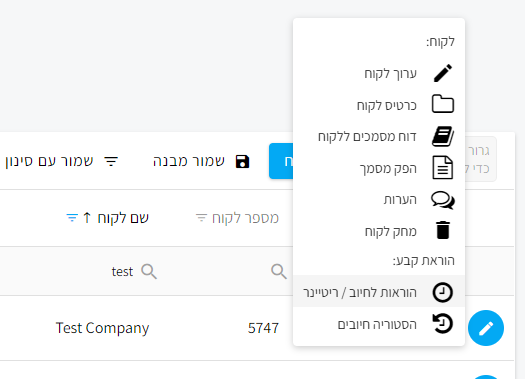Select the Test Company row cell

tap(102, 328)
